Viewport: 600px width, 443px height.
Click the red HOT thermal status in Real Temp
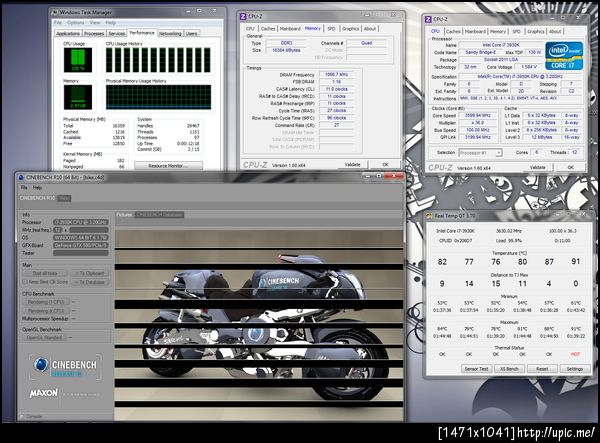(x=576, y=354)
